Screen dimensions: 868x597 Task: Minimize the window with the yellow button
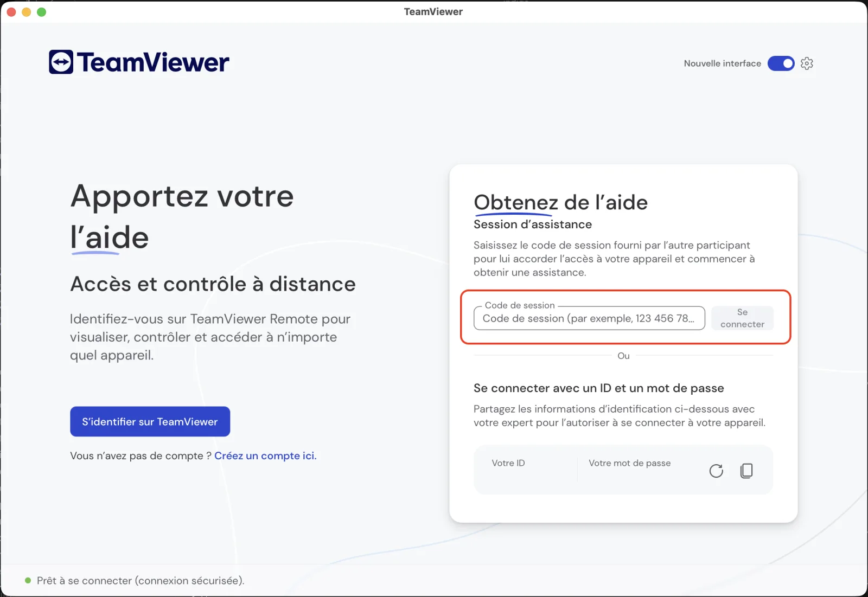pos(26,12)
